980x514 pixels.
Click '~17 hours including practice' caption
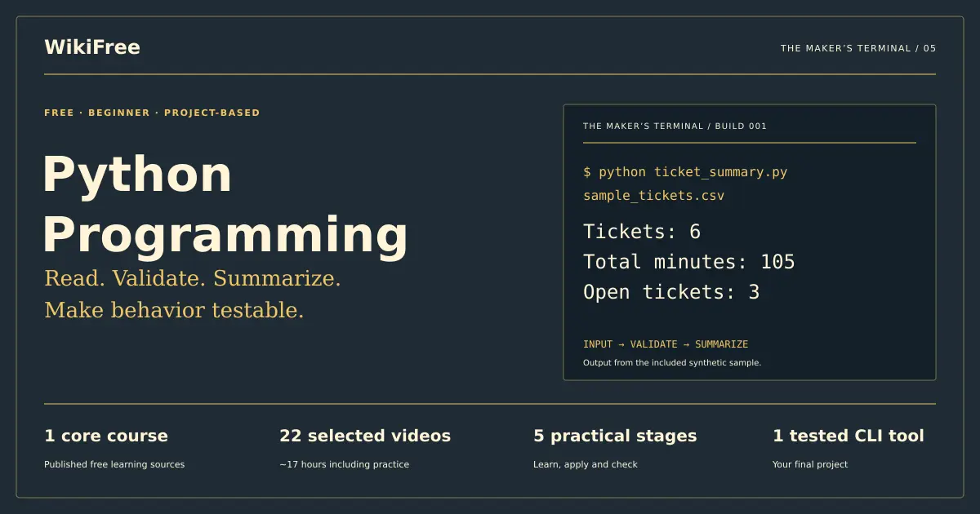pos(344,464)
